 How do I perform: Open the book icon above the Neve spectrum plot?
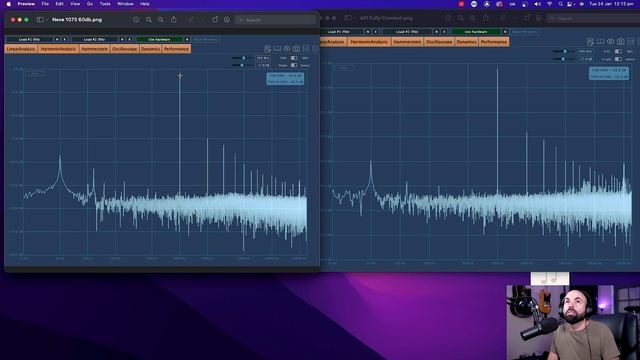[x=277, y=49]
